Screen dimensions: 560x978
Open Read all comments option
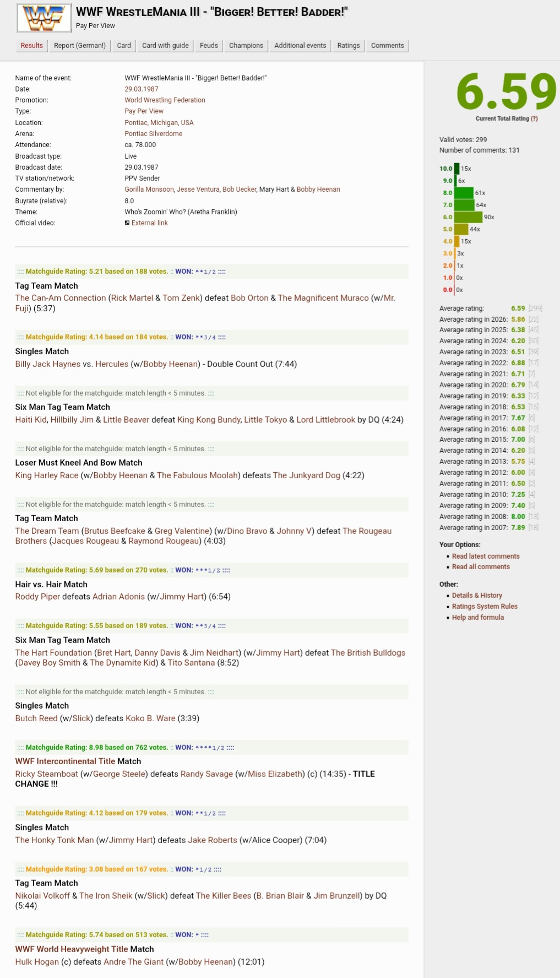pos(481,567)
